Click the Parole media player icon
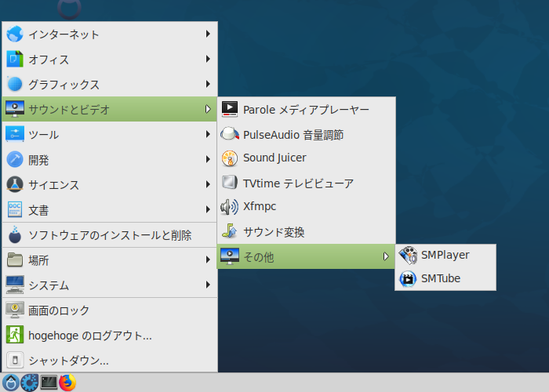Image resolution: width=549 pixels, height=392 pixels. tap(230, 109)
